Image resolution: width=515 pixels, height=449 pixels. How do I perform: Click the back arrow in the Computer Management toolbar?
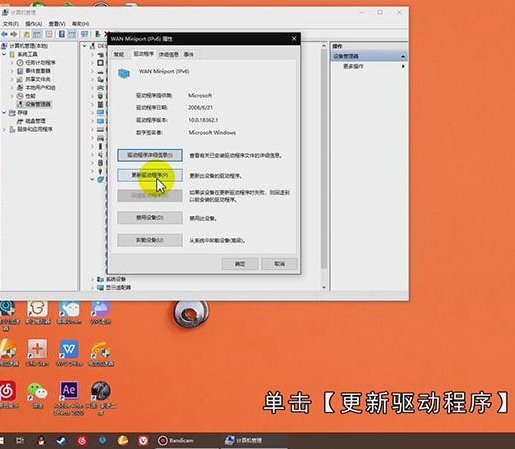click(x=5, y=34)
